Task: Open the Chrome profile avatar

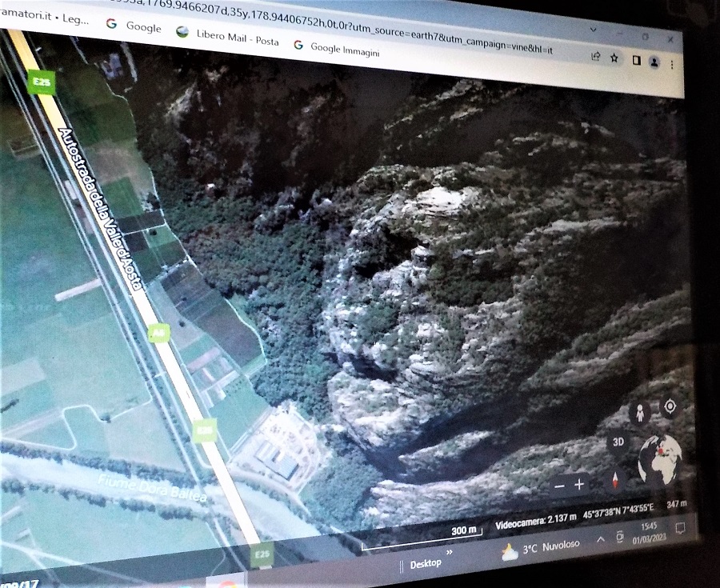Action: 654,62
